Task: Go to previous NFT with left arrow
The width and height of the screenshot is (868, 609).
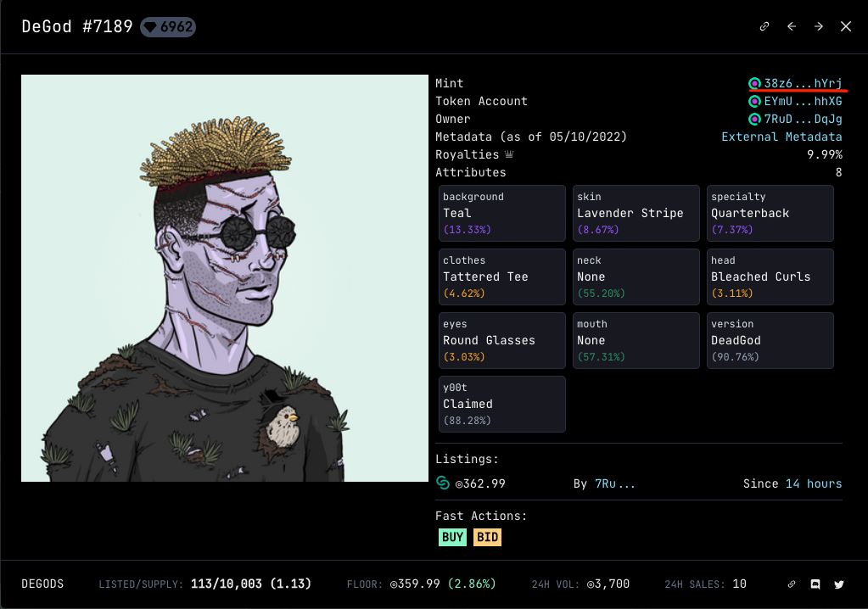Action: [x=792, y=26]
